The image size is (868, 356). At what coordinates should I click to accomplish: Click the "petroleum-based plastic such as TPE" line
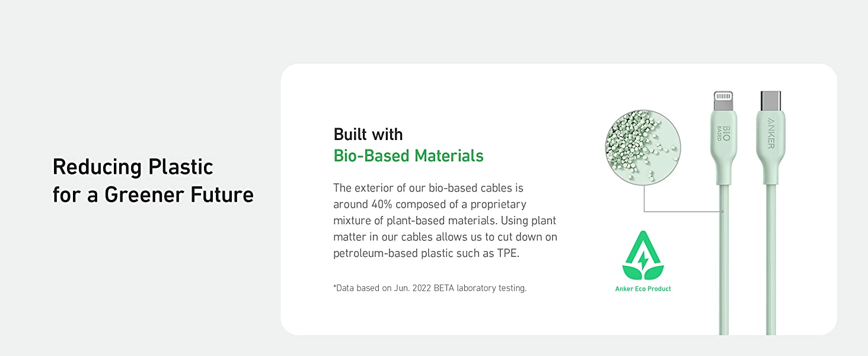point(426,253)
